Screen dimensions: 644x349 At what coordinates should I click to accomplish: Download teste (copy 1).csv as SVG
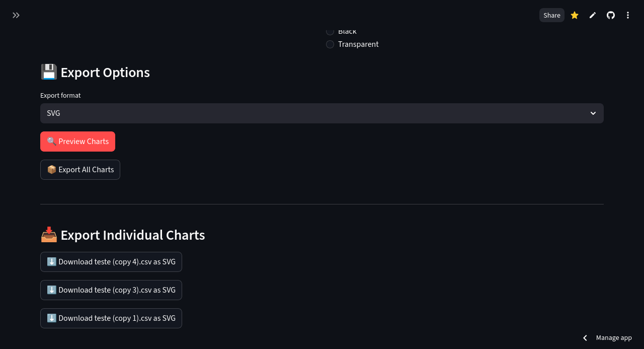[111, 318]
